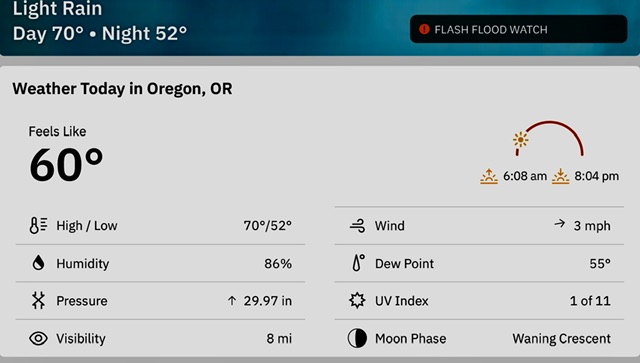The width and height of the screenshot is (640, 363).
Task: Click the dew point thermometer-drop icon
Action: click(x=358, y=263)
